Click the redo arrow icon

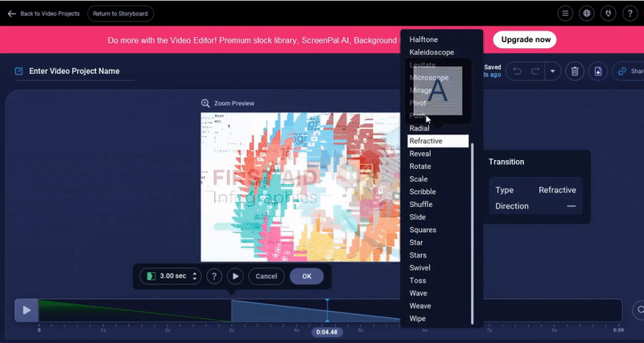[x=535, y=72]
